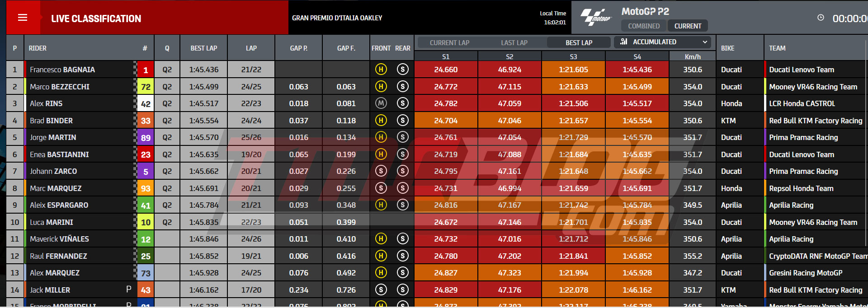Click Bezzecchi's rear tyre S icon

[402, 86]
